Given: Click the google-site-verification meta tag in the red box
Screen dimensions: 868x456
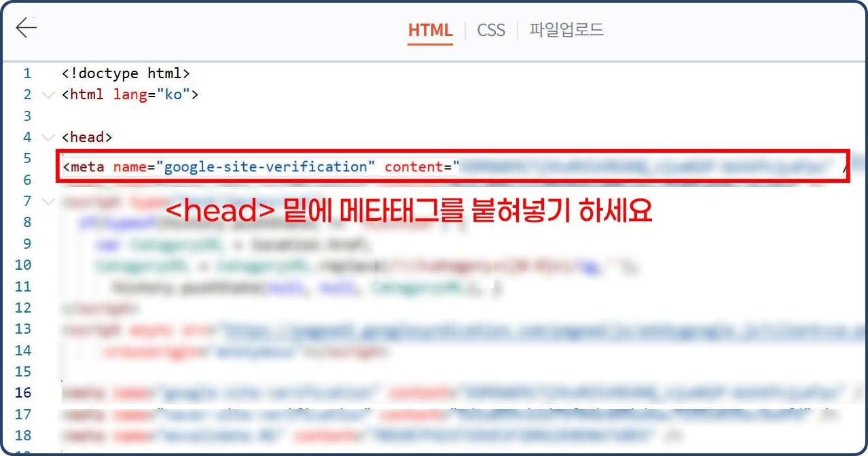Looking at the screenshot, I should click(453, 166).
